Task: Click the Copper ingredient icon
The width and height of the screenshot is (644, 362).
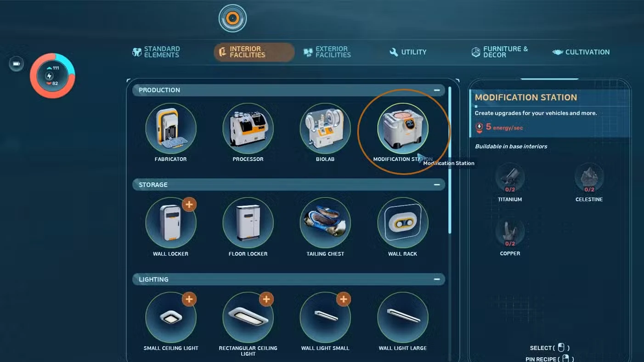Action: point(510,232)
